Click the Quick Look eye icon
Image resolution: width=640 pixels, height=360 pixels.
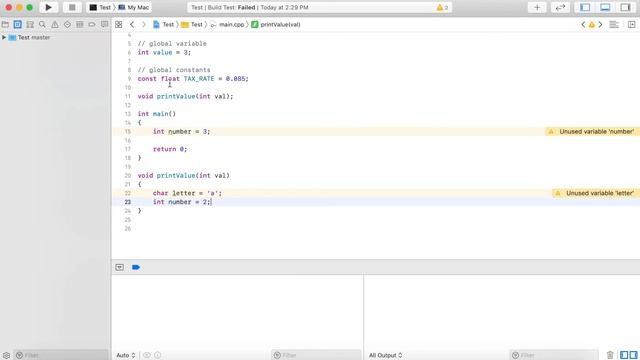point(147,355)
